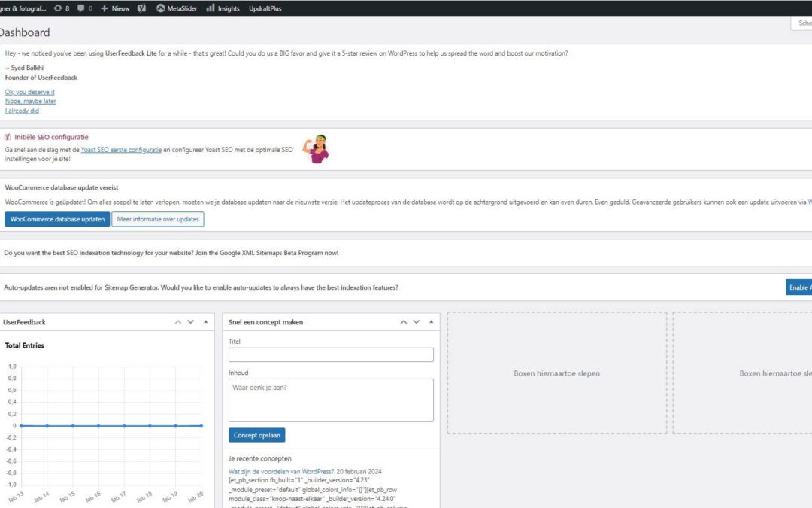Screen dimensions: 812x508
Task: Move UserFeedback widget up with the up arrow
Action: [x=178, y=322]
